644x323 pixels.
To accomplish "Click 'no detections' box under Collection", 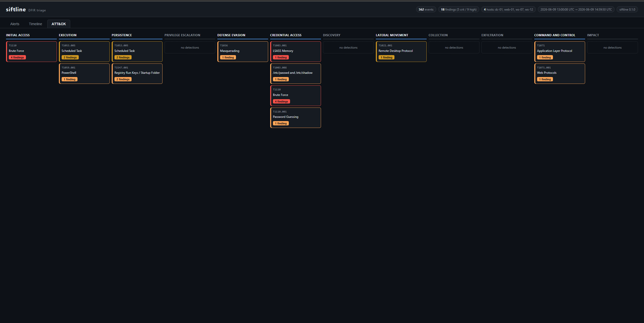I will pos(454,47).
